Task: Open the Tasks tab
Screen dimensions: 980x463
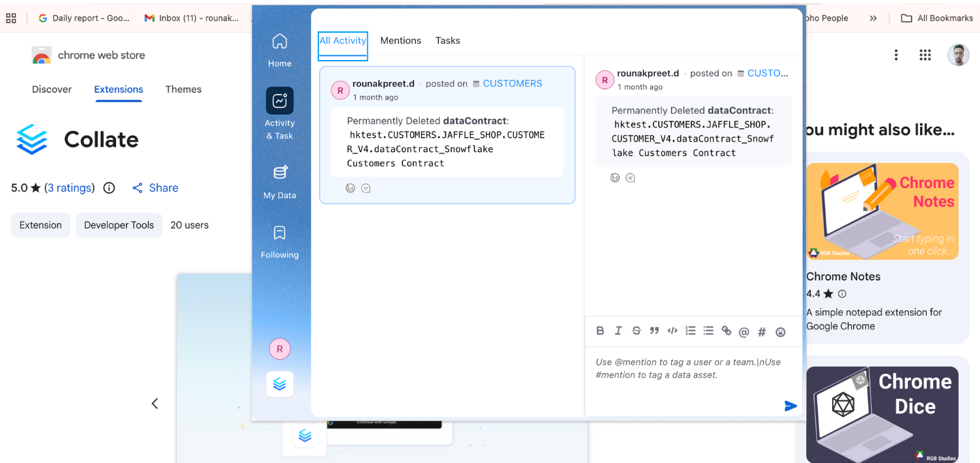Action: [448, 40]
